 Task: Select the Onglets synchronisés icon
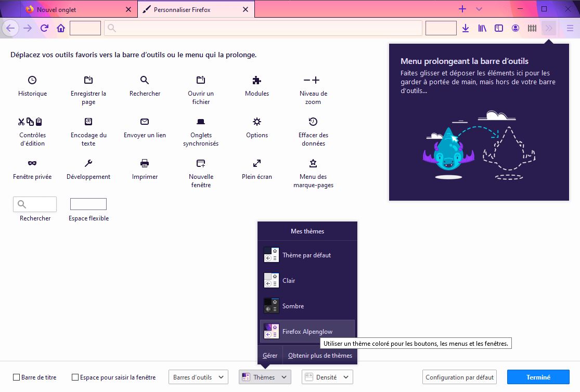pyautogui.click(x=201, y=121)
